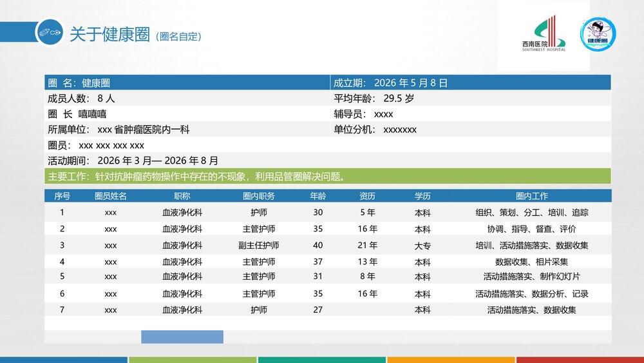Click the 圈内工作 column header

click(532, 196)
